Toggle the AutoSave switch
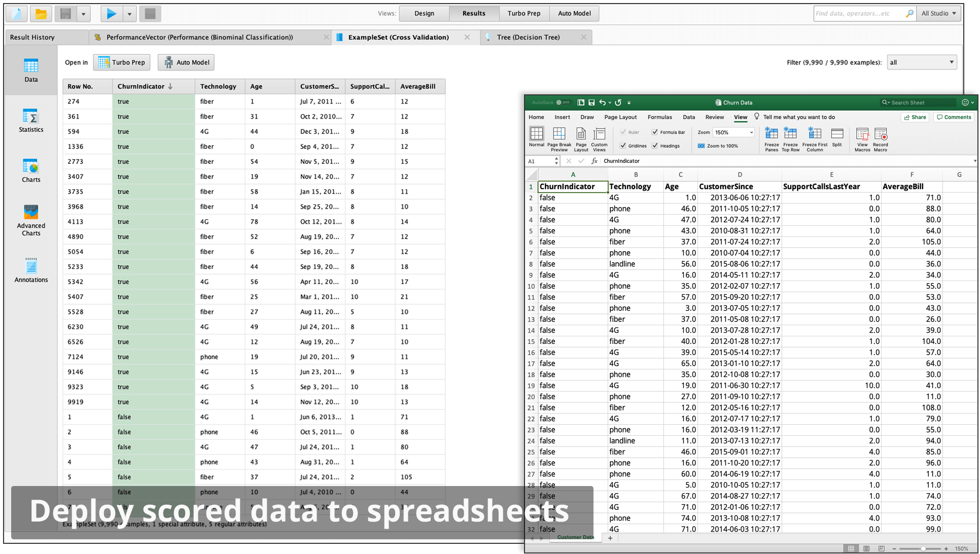 562,102
